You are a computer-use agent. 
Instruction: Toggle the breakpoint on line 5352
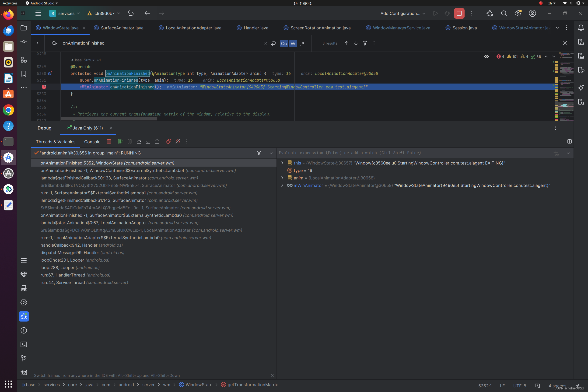point(44,87)
